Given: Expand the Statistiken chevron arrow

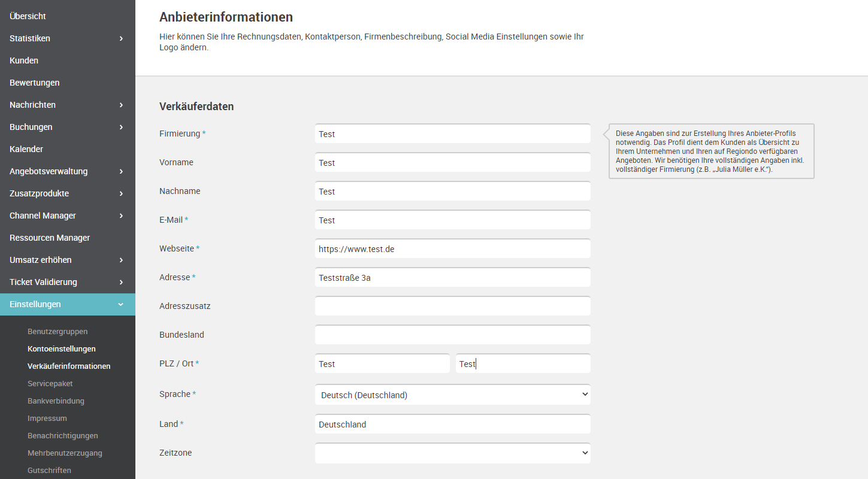Looking at the screenshot, I should (121, 38).
